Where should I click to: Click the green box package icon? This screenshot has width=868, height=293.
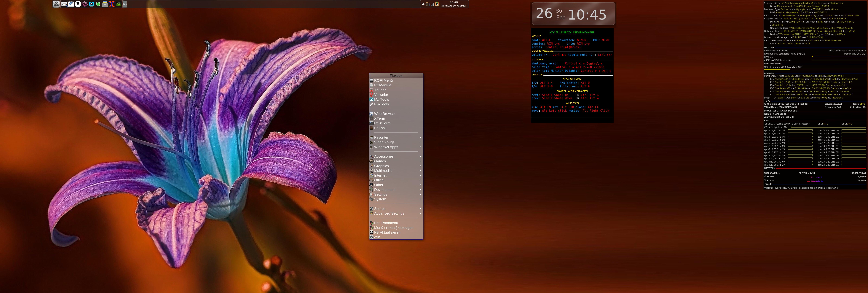(98, 4)
